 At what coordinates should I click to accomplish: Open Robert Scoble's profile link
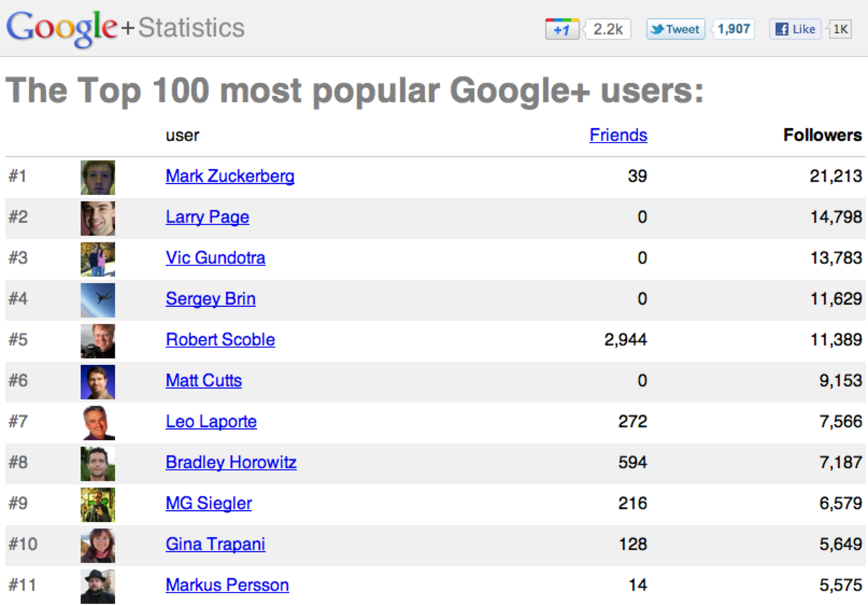coord(220,339)
